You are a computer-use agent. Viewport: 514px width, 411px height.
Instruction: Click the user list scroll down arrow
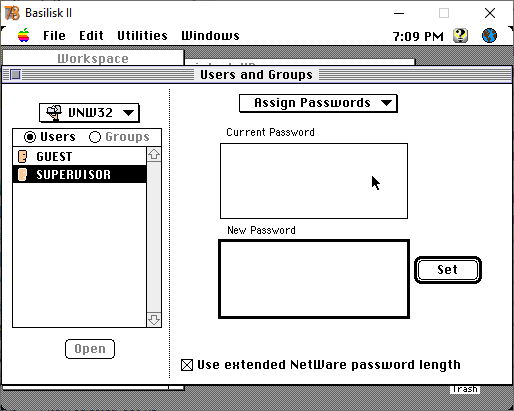coord(154,320)
